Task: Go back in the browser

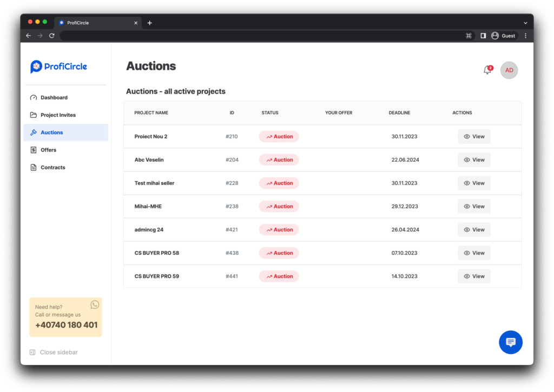Action: [x=29, y=36]
